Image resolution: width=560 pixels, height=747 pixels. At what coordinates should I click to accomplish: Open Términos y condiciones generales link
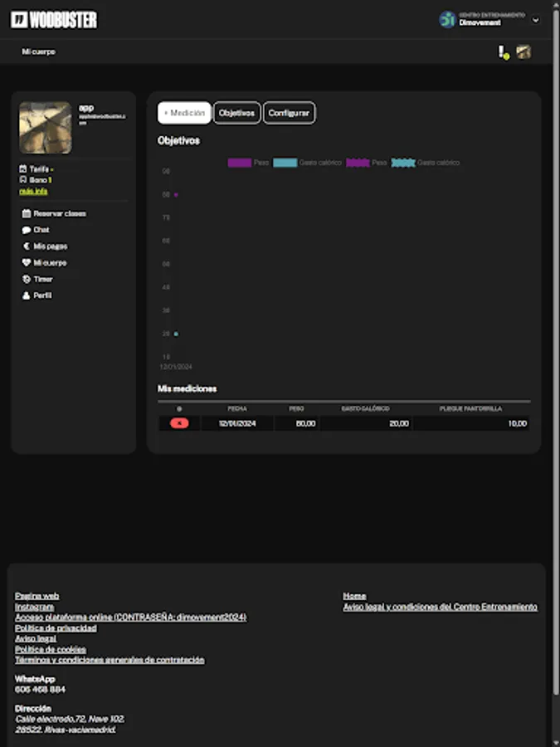tap(110, 661)
